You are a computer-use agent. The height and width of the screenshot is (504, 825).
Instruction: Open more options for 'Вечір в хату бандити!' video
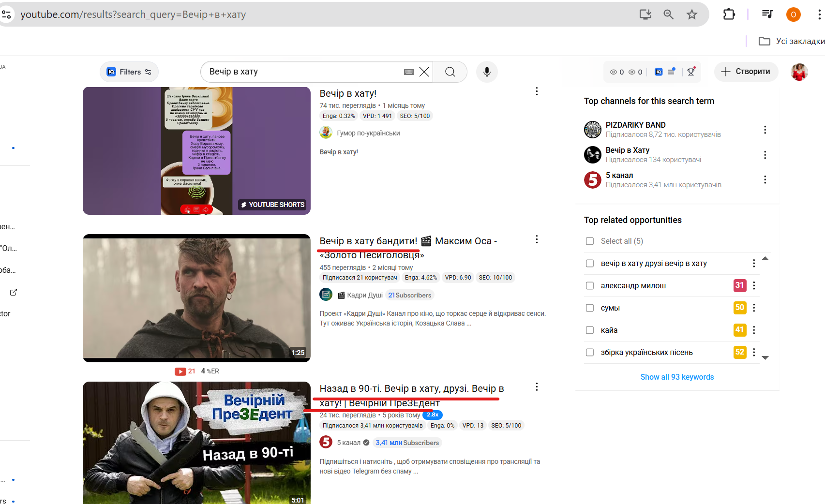click(x=537, y=239)
